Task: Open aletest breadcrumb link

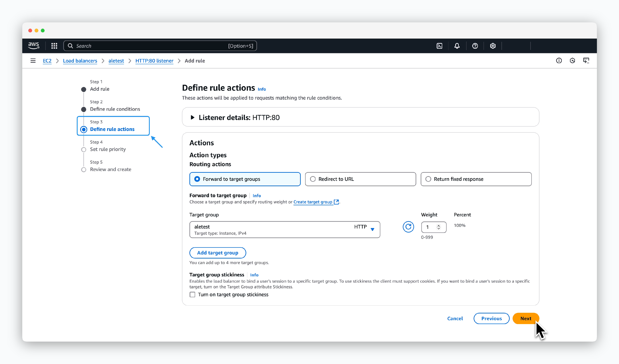Action: pos(116,61)
